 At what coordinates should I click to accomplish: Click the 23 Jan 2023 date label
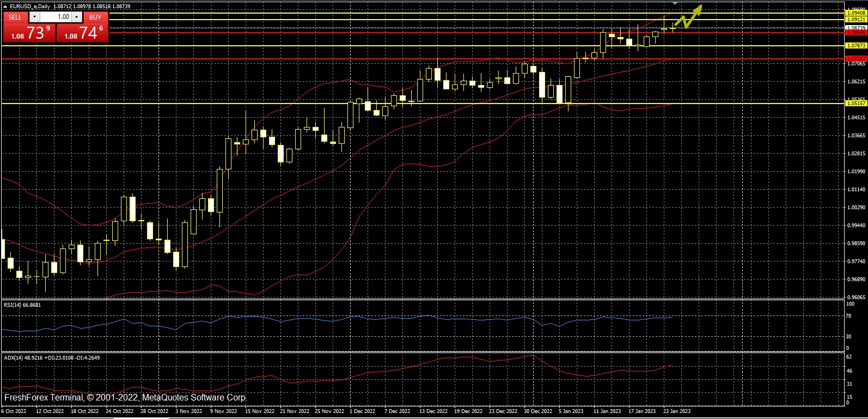point(677,411)
